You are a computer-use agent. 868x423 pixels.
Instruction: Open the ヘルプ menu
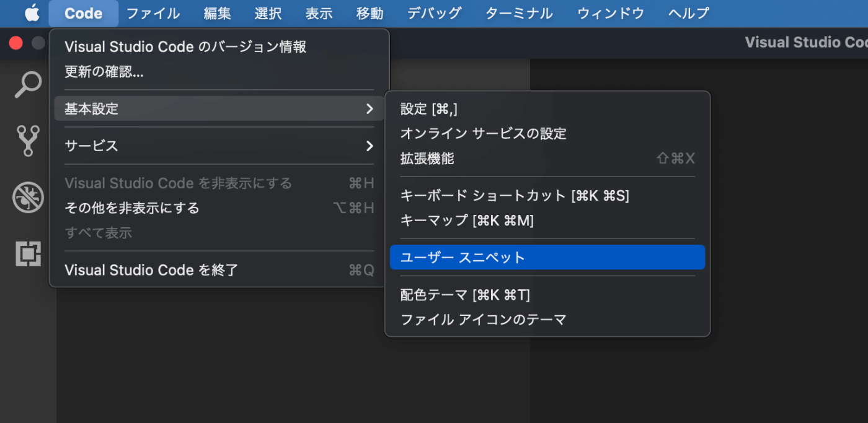[688, 13]
